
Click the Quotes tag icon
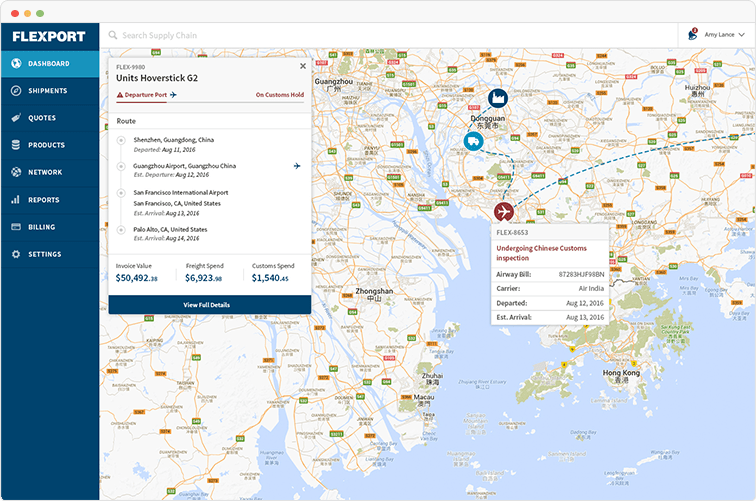click(16, 118)
